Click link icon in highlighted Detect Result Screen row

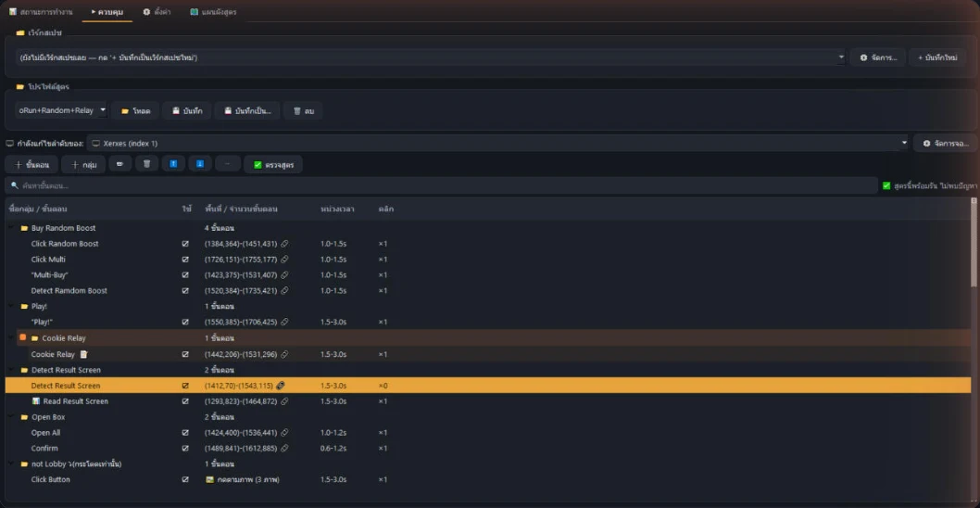tap(281, 386)
